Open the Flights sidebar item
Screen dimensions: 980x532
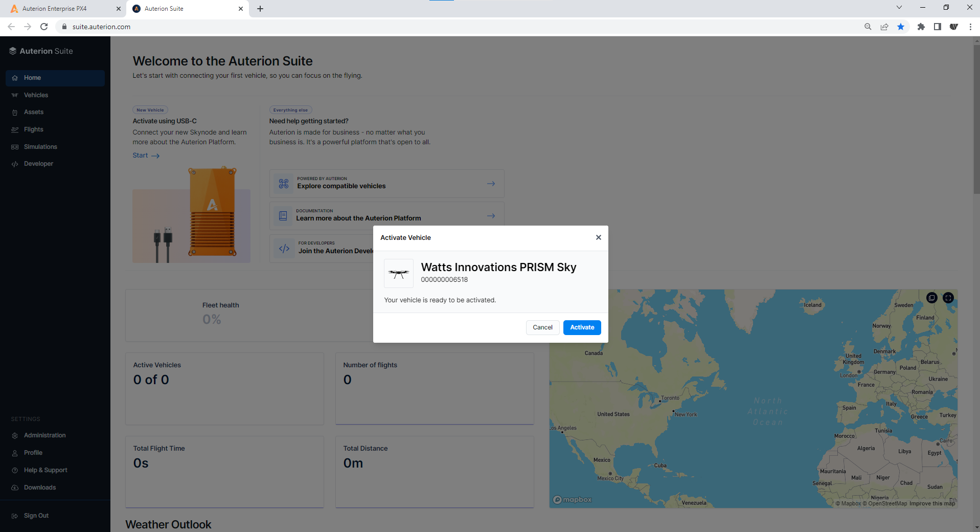click(33, 129)
